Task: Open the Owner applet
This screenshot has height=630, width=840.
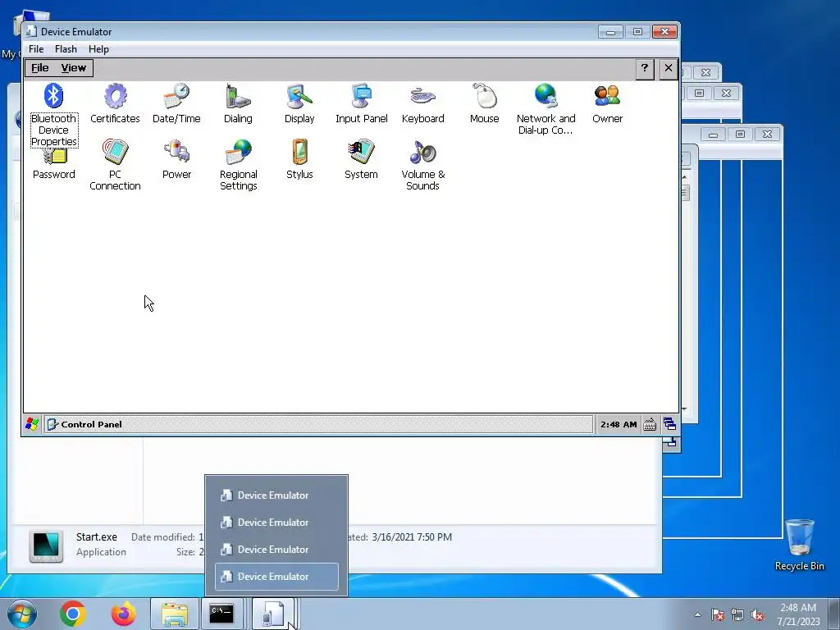Action: pos(608,104)
